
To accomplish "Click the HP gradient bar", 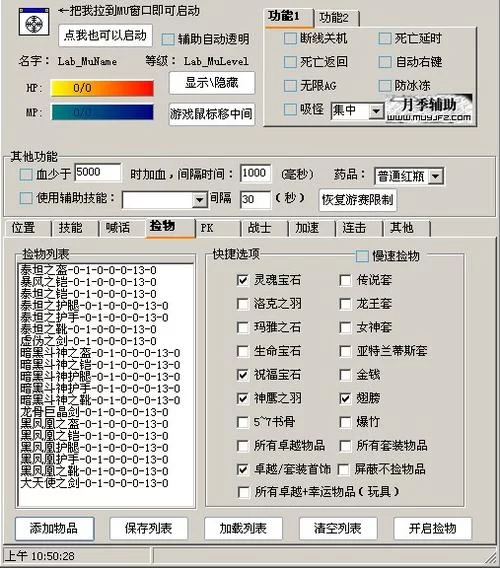I will pos(102,88).
